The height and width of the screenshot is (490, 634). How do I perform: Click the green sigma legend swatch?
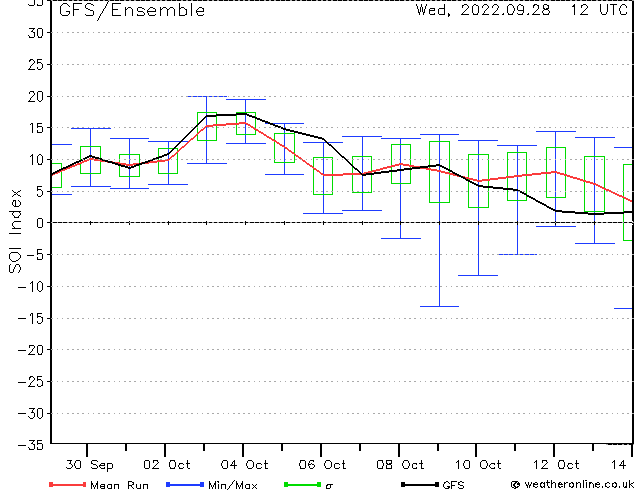302,484
